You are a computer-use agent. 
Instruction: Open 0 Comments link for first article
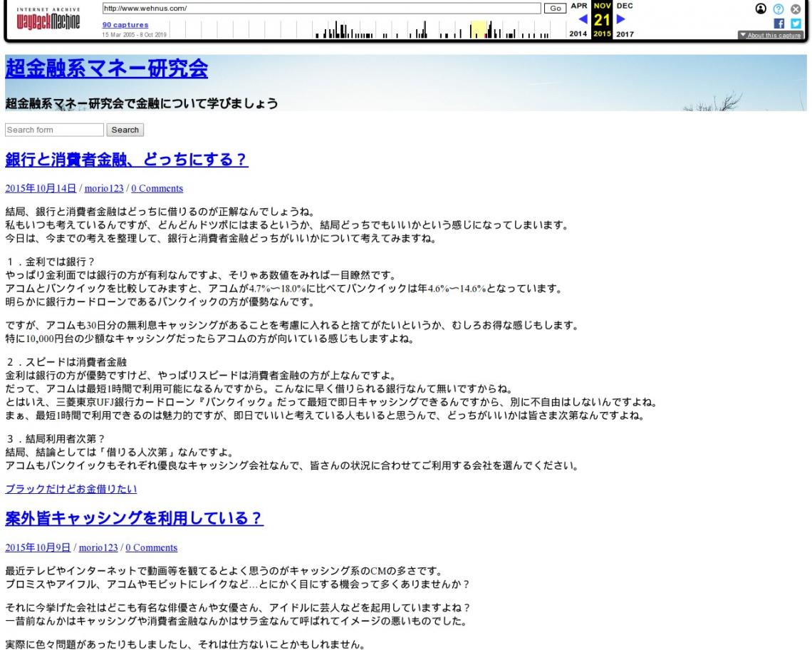click(x=157, y=188)
